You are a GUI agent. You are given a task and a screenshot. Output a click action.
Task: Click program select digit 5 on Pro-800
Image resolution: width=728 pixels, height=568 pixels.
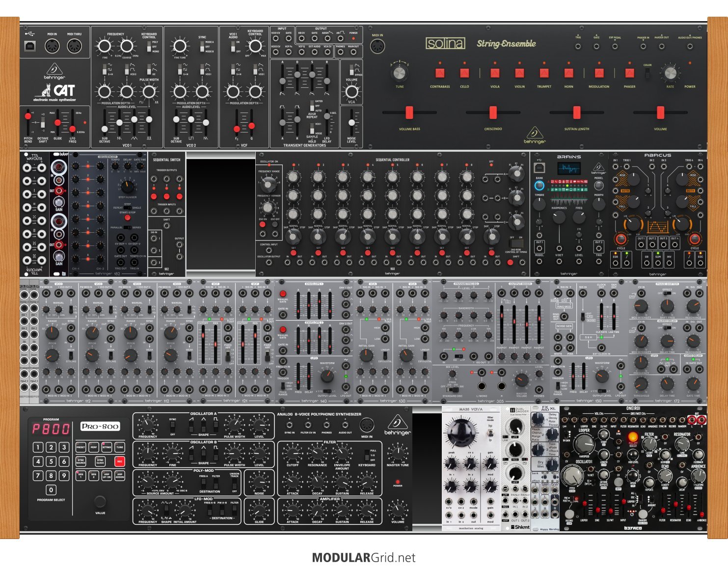(51, 461)
